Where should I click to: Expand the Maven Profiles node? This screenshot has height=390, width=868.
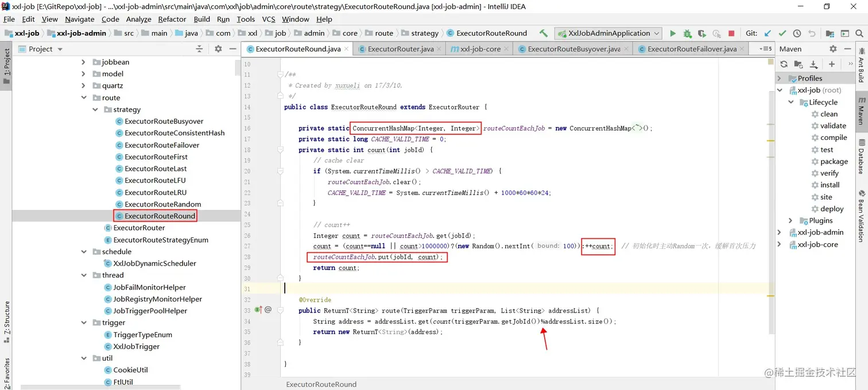[779, 79]
